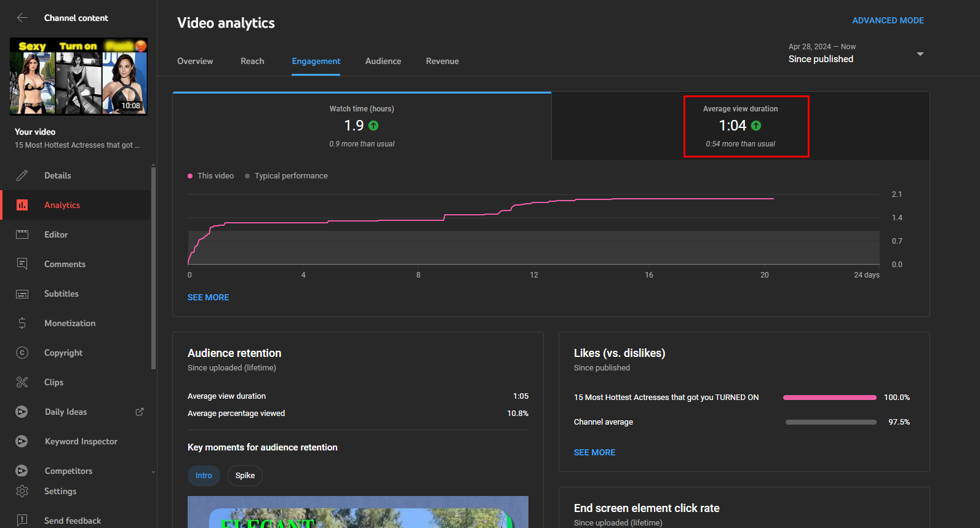This screenshot has height=528, width=980.
Task: Select the Spike key moment chip
Action: (x=245, y=476)
